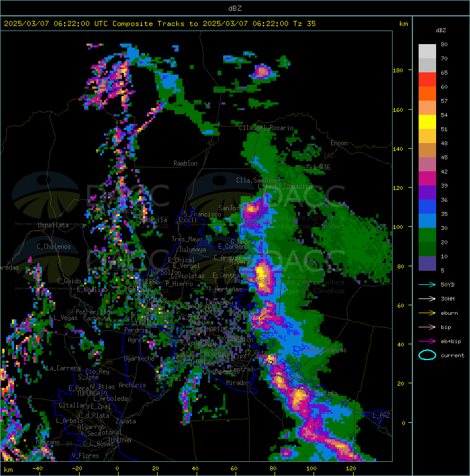Click the '120' tick on the horizontal axis
The image size is (470, 476).
coord(351,468)
